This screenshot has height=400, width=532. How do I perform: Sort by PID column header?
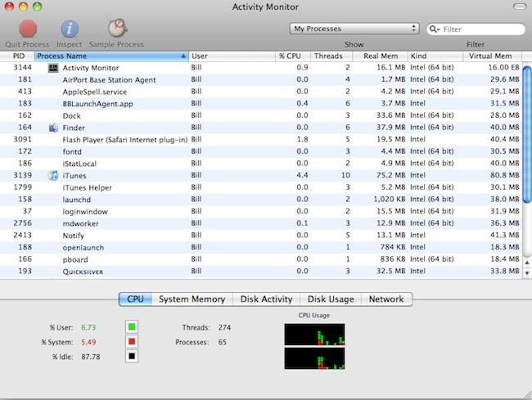[17, 56]
